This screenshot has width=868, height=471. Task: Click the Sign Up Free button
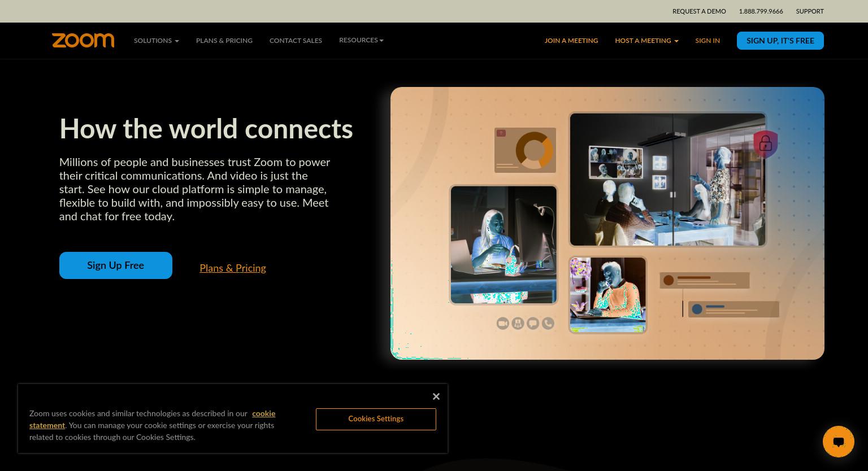tap(116, 265)
